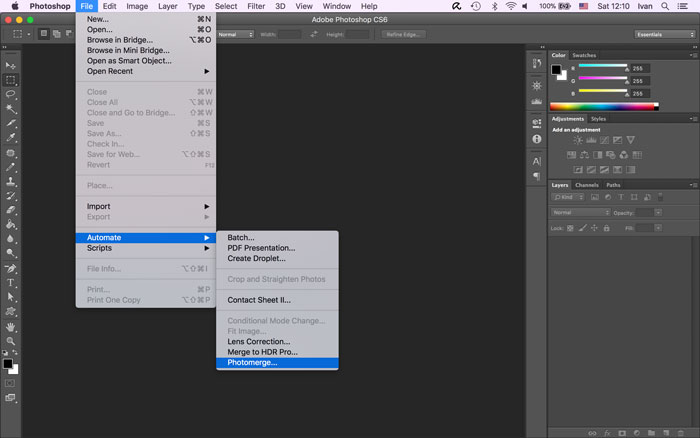Select the Move tool
The width and height of the screenshot is (700, 438).
(10, 66)
